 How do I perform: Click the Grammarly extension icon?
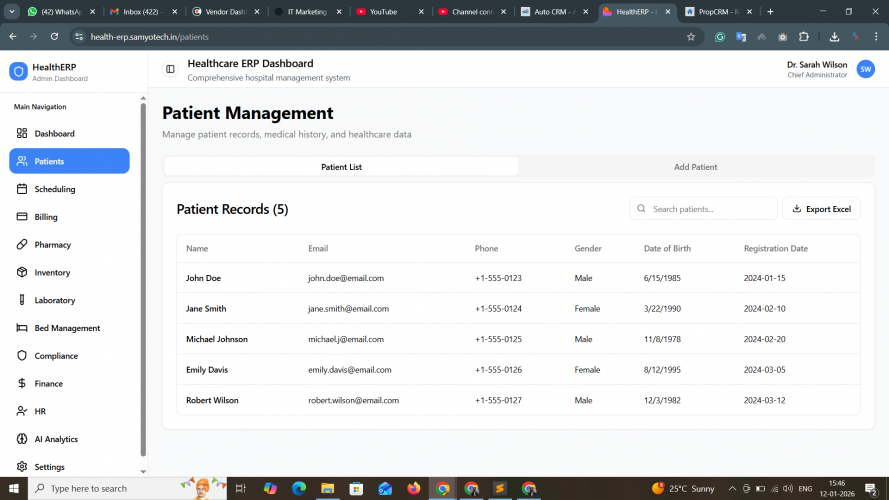[719, 37]
